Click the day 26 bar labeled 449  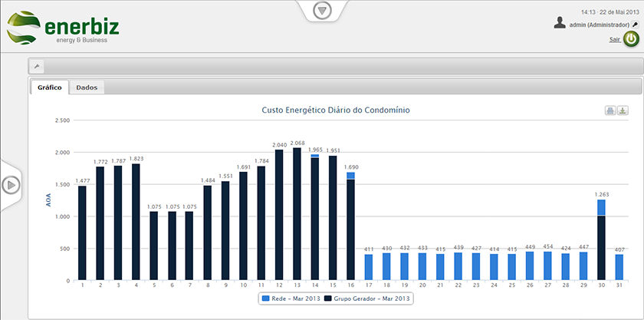pos(530,266)
